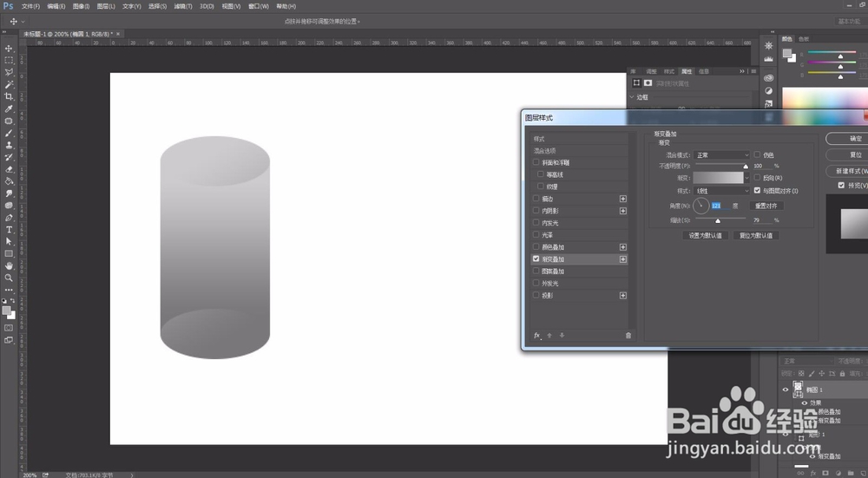Check the 反向(R) reverse checkbox
868x478 pixels.
(x=757, y=178)
